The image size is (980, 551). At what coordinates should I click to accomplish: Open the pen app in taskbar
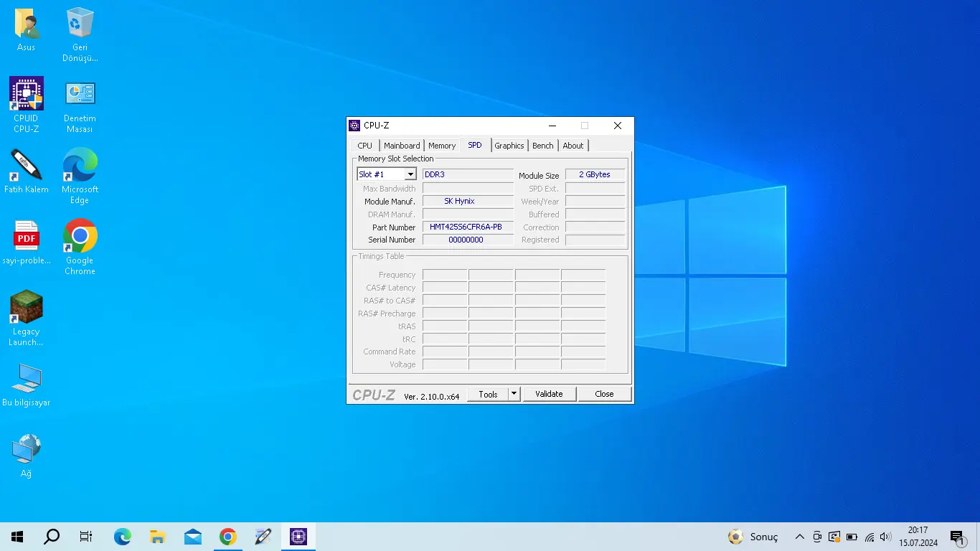click(x=263, y=537)
